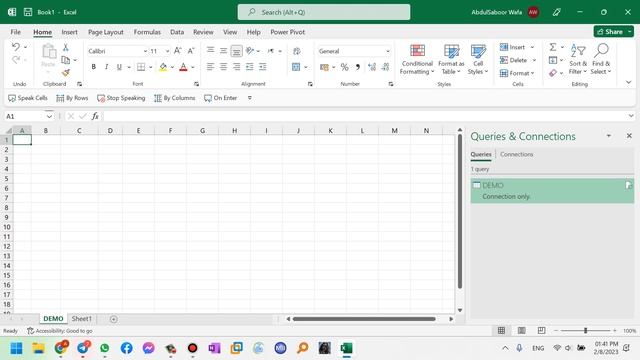The image size is (640, 360).
Task: Open the General number format dropdown
Action: [387, 51]
